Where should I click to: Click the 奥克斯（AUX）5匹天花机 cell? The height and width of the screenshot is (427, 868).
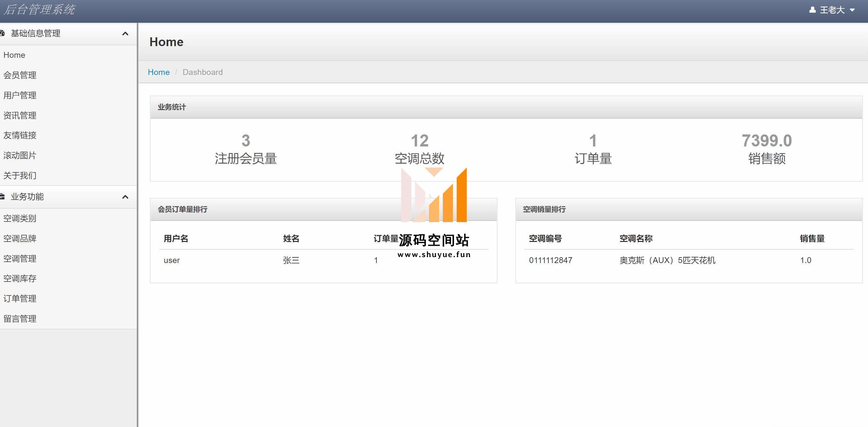pyautogui.click(x=668, y=260)
